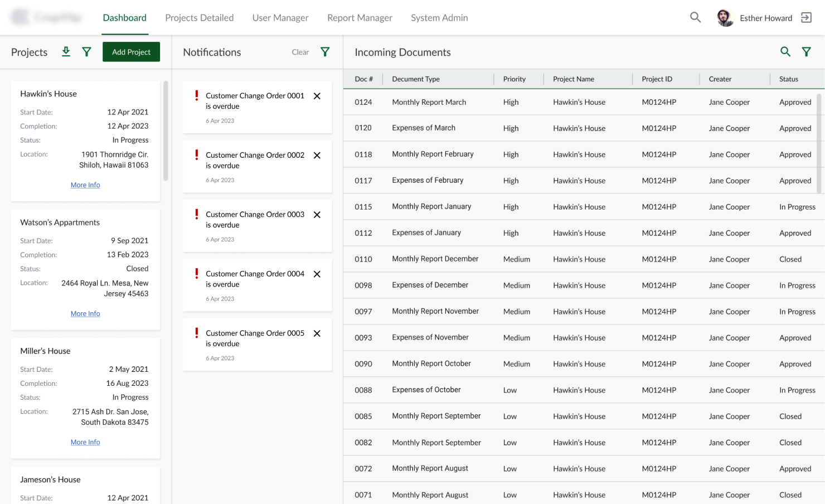Screen dimensions: 825x504
Task: Click the Esther Howard user name
Action: coord(766,18)
